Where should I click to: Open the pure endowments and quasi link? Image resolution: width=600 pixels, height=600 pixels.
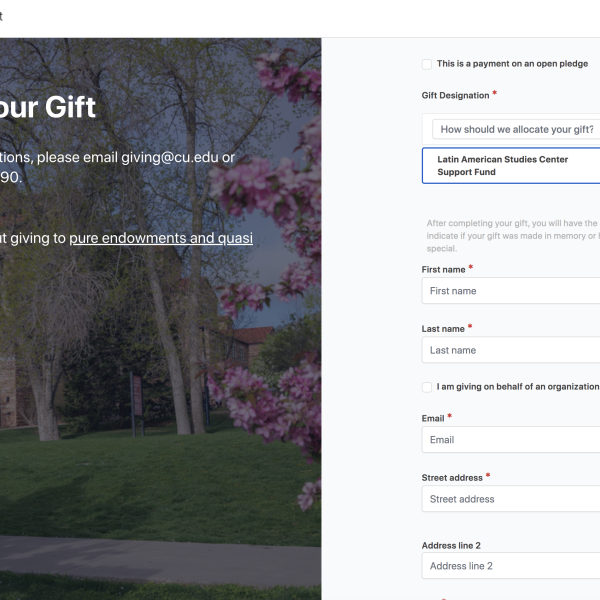(x=161, y=238)
